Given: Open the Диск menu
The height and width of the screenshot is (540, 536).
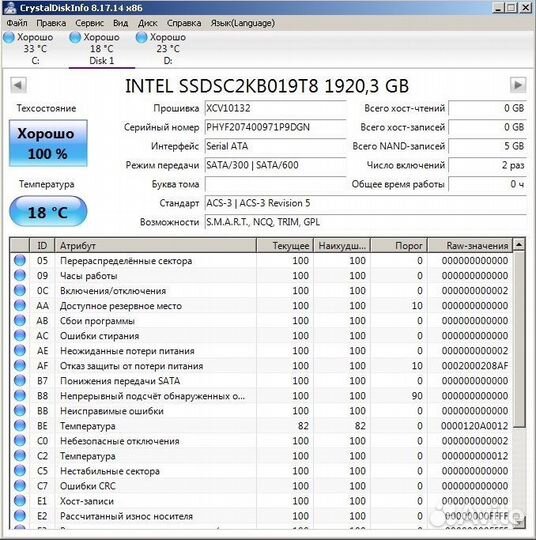Looking at the screenshot, I should [x=147, y=23].
